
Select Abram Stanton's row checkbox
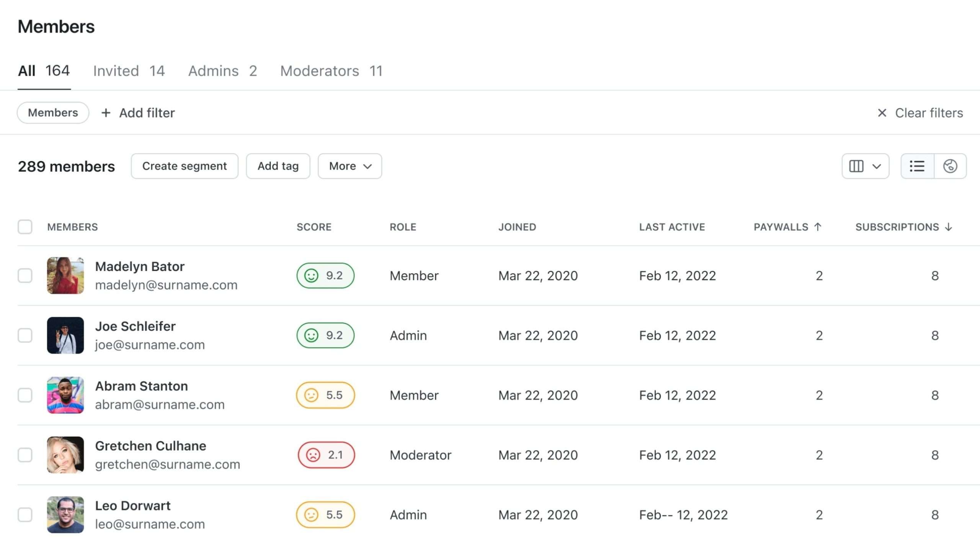pyautogui.click(x=25, y=395)
